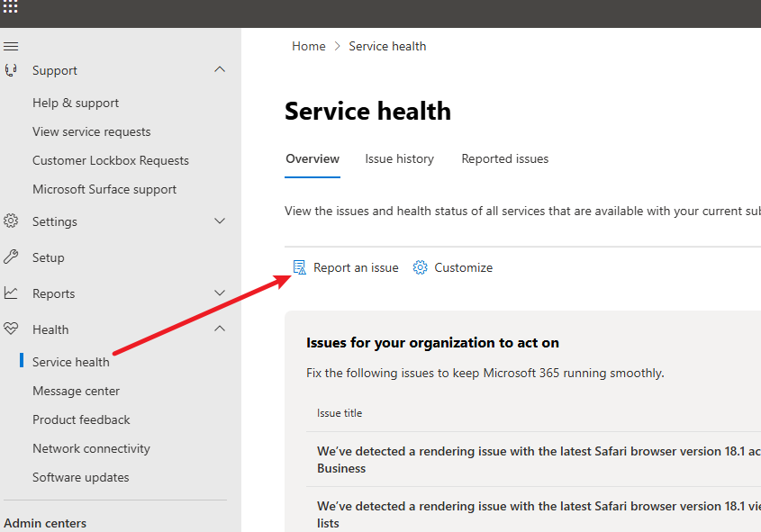Viewport: 761px width, 532px height.
Task: Click the Issue title column header
Action: 340,413
